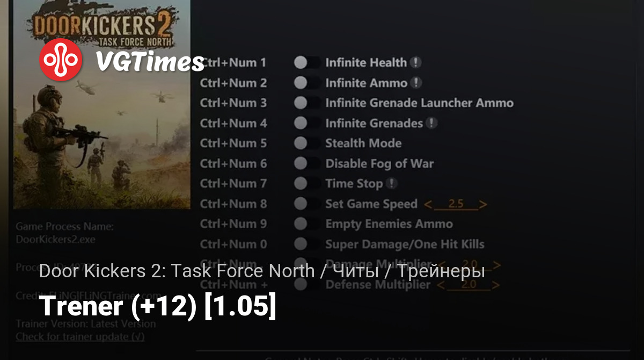Enable Stealth Mode toggle
This screenshot has height=360, width=644.
306,143
